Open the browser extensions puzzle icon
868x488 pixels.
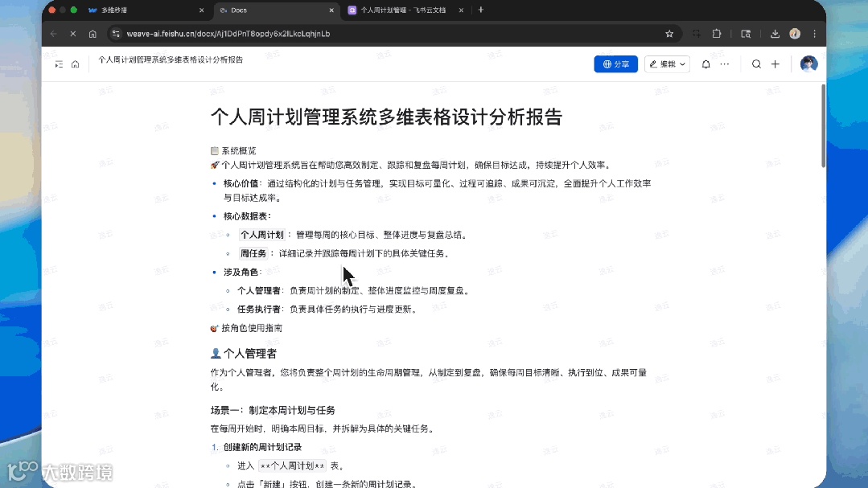pos(717,34)
